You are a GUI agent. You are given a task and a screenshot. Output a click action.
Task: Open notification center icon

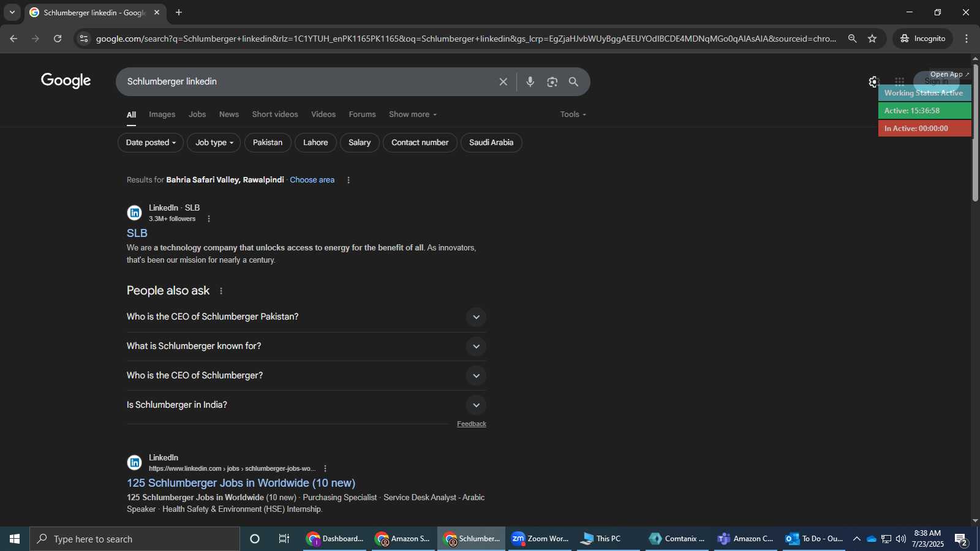pyautogui.click(x=961, y=539)
